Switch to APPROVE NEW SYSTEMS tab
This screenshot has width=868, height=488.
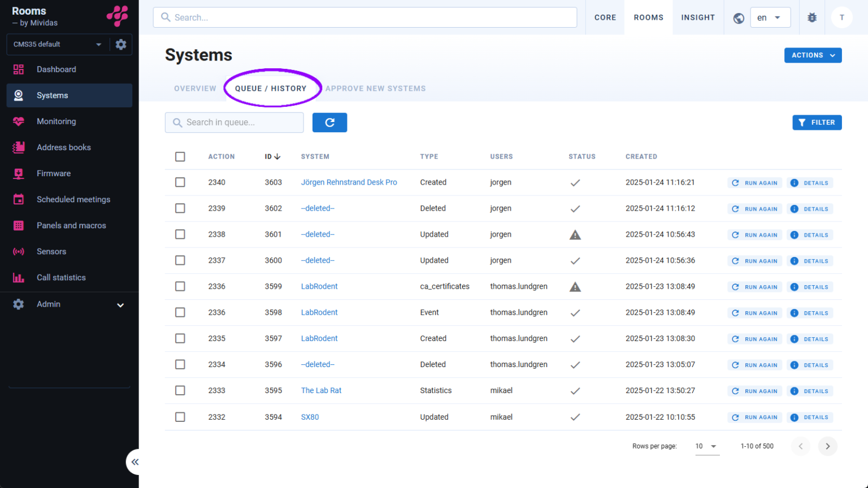point(376,89)
